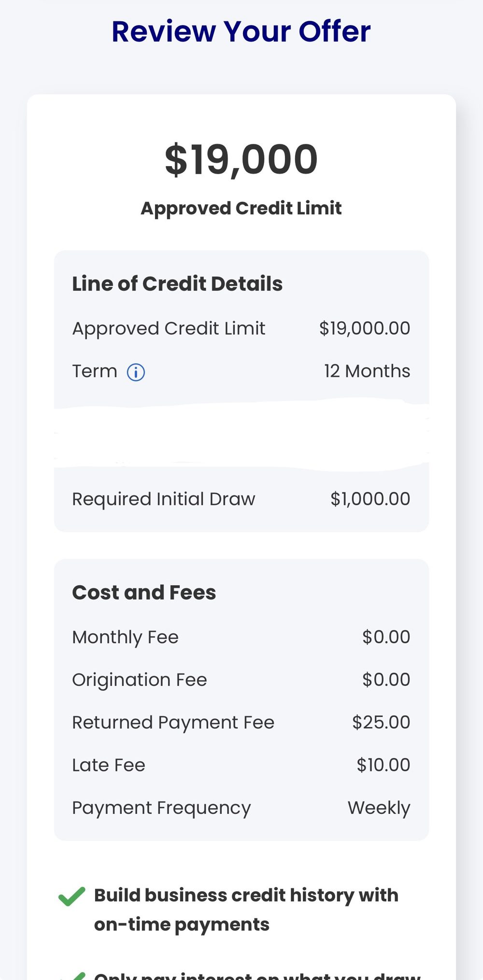
Task: Tap the $10.00 late fee value
Action: (x=384, y=765)
